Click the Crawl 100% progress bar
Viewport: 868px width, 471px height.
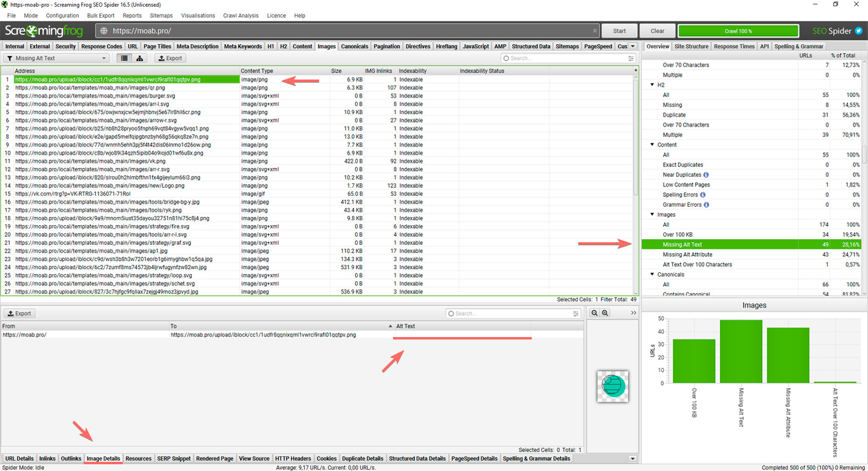(x=738, y=31)
